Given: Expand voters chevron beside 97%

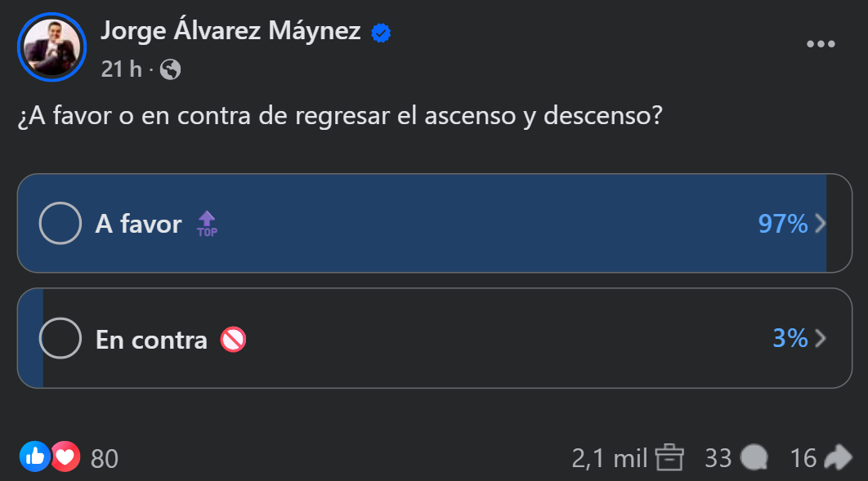Looking at the screenshot, I should pos(821,224).
